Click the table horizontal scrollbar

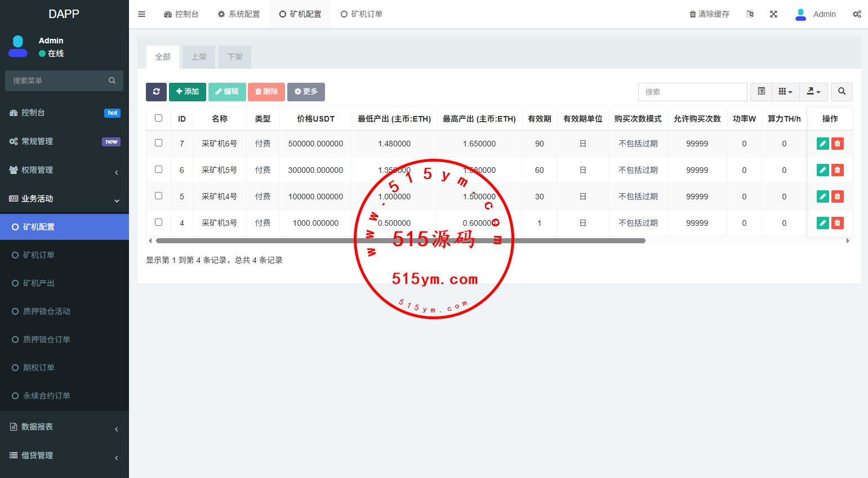coord(400,240)
